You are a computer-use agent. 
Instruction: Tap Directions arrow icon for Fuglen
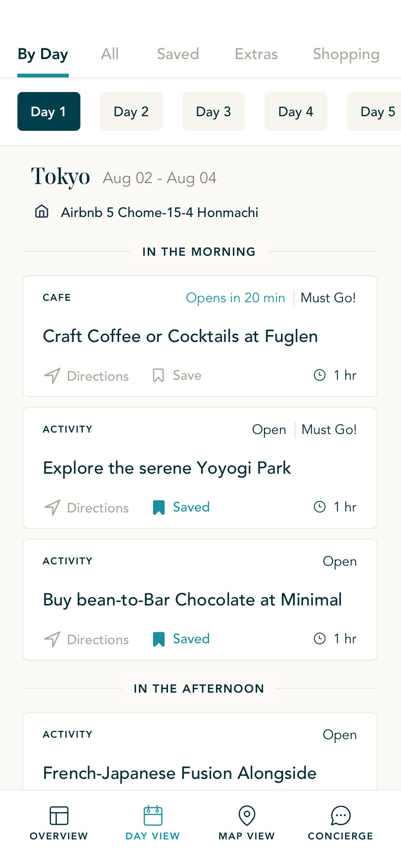click(52, 375)
